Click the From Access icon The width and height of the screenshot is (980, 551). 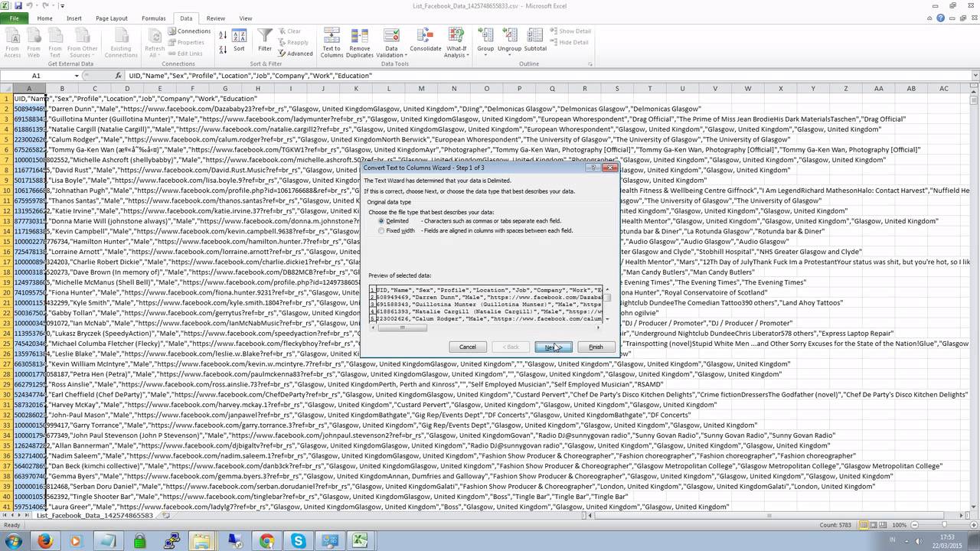[12, 43]
